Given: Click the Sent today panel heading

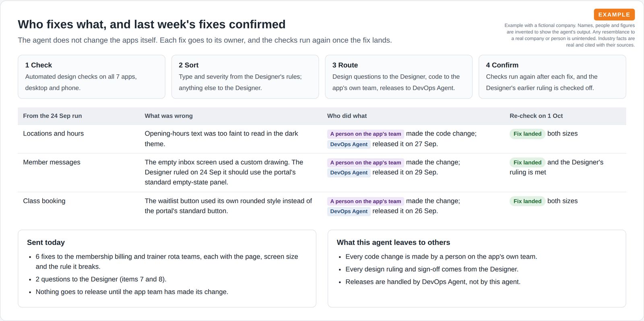Looking at the screenshot, I should tap(46, 243).
